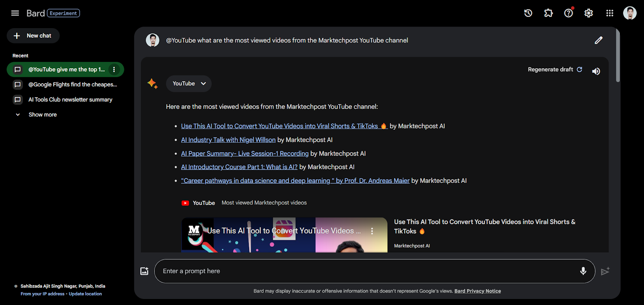Open the Google apps grid
The height and width of the screenshot is (305, 644).
pyautogui.click(x=610, y=13)
